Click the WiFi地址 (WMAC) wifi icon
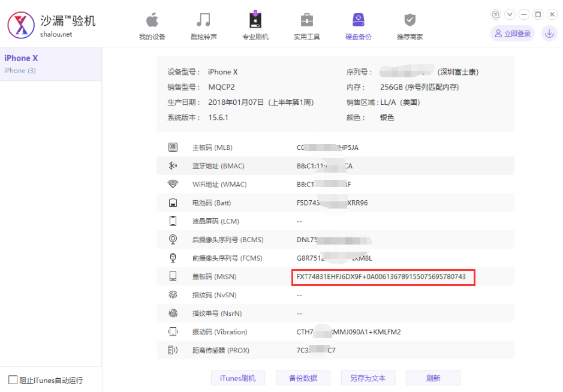563x392 pixels. tap(173, 184)
